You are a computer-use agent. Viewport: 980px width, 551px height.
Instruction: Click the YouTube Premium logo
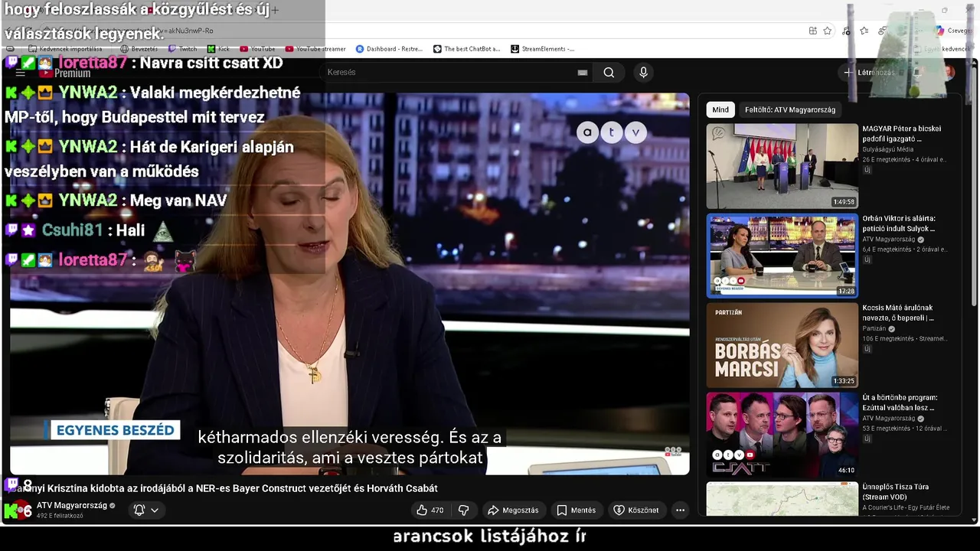click(x=64, y=73)
